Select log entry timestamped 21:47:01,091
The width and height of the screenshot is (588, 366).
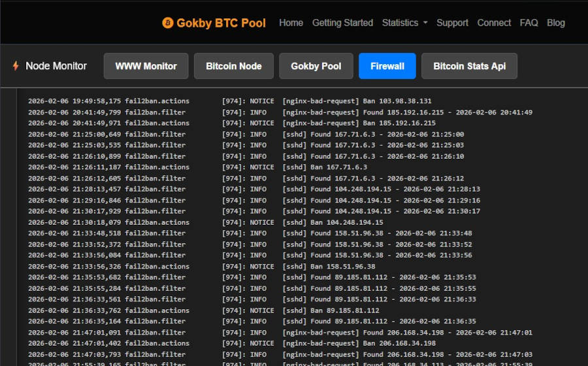(280, 333)
